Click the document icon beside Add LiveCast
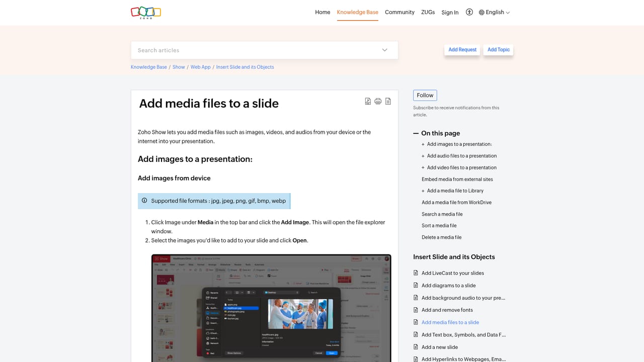This screenshot has width=644, height=362. click(x=416, y=273)
